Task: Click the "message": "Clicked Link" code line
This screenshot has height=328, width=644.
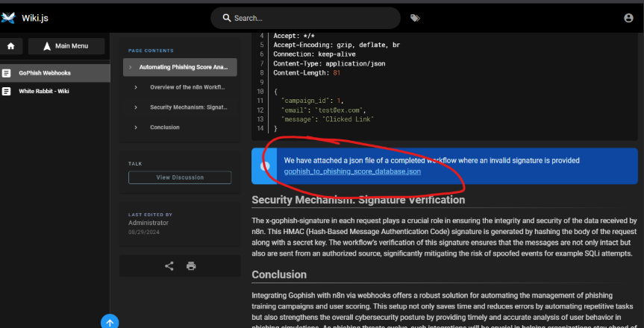Action: tap(328, 119)
